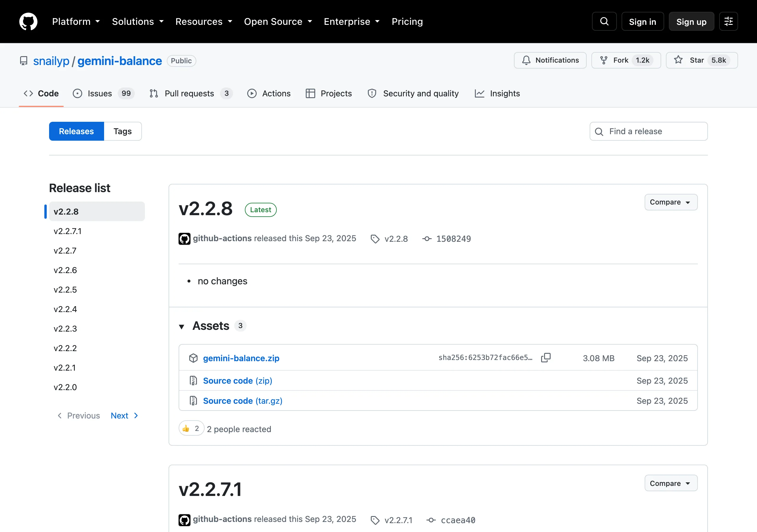Open the Issues tab
The width and height of the screenshot is (757, 532).
point(103,94)
